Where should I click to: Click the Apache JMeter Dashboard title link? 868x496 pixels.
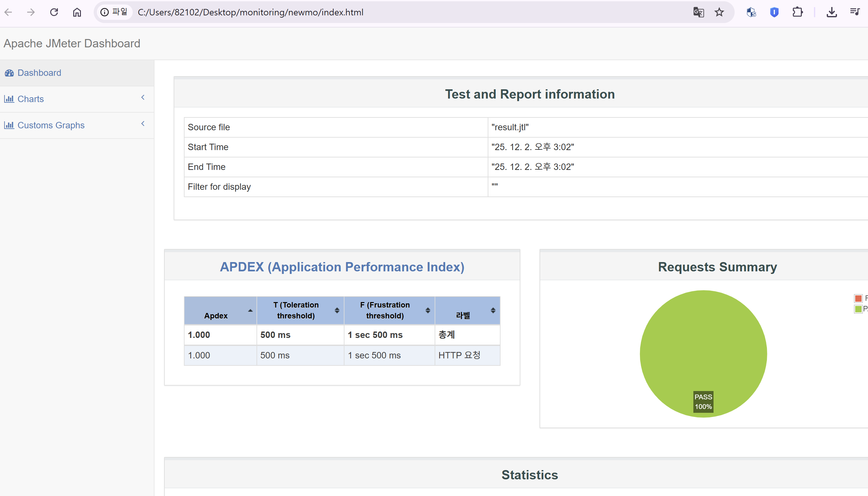pyautogui.click(x=72, y=44)
